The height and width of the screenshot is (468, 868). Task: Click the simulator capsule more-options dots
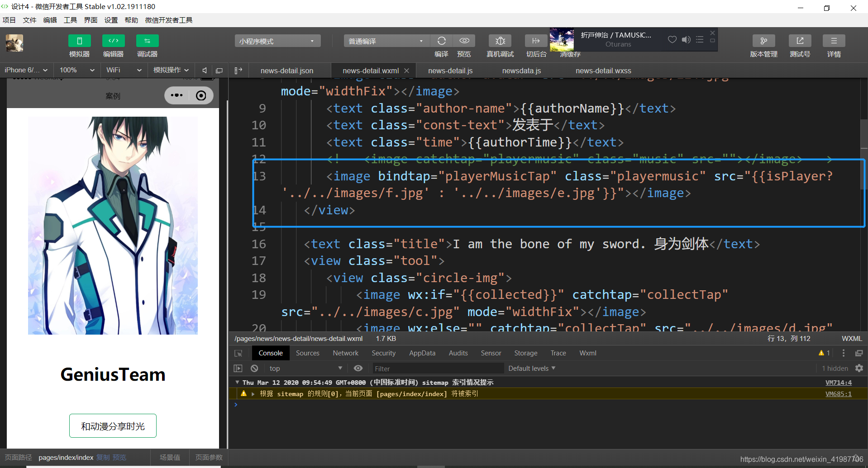pyautogui.click(x=176, y=95)
